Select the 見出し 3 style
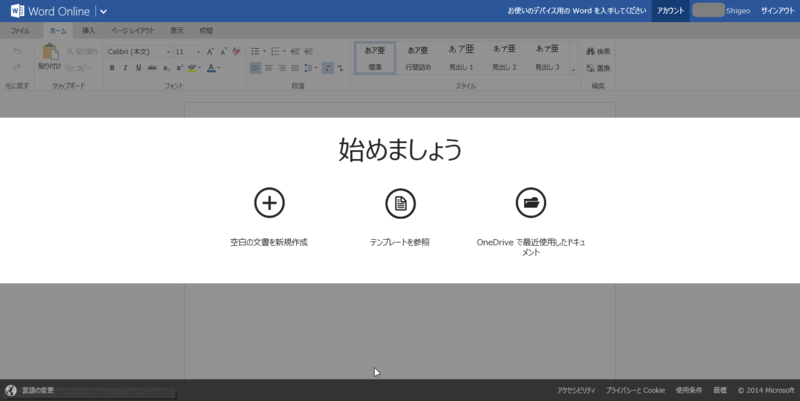Viewport: 800px width, 401px height. click(x=547, y=58)
